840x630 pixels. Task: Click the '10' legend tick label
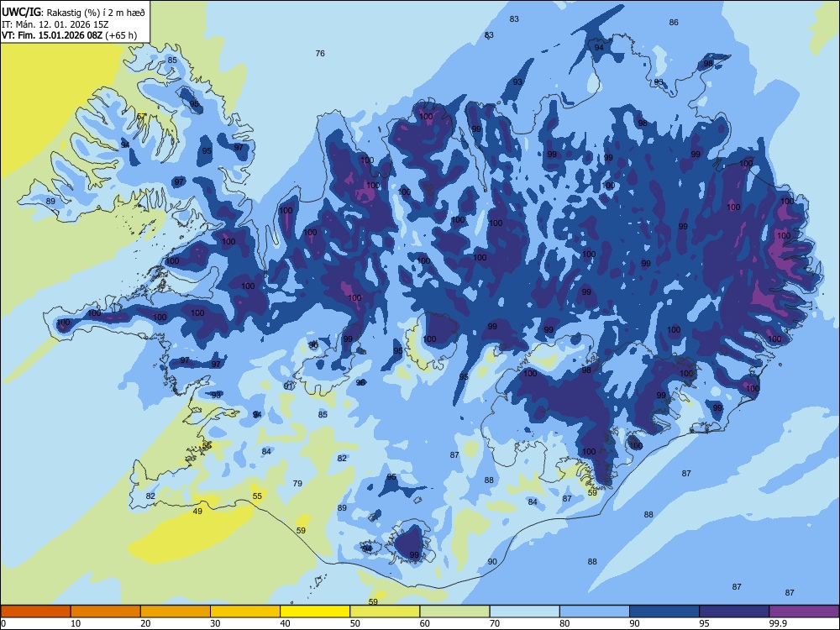coord(76,623)
